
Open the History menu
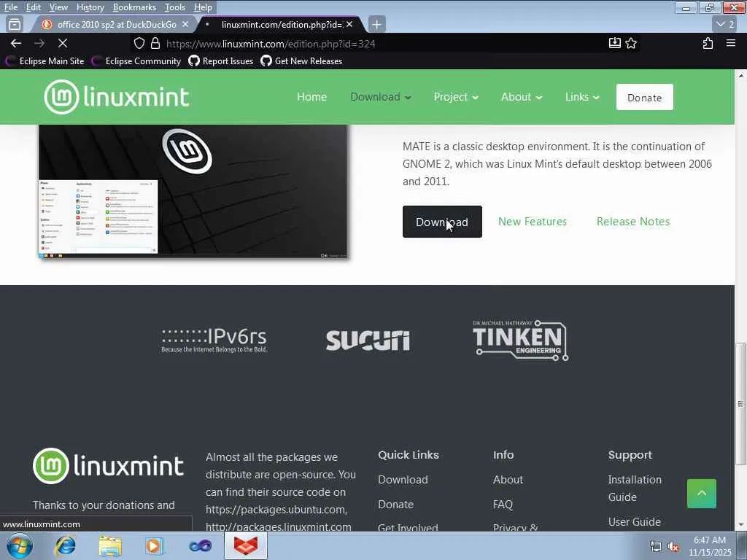coord(90,7)
